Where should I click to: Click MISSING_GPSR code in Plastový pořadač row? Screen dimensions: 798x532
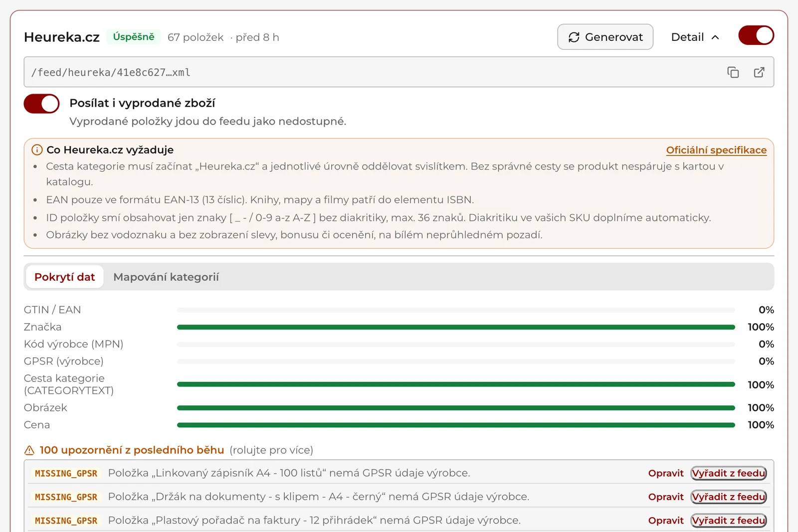(x=66, y=521)
